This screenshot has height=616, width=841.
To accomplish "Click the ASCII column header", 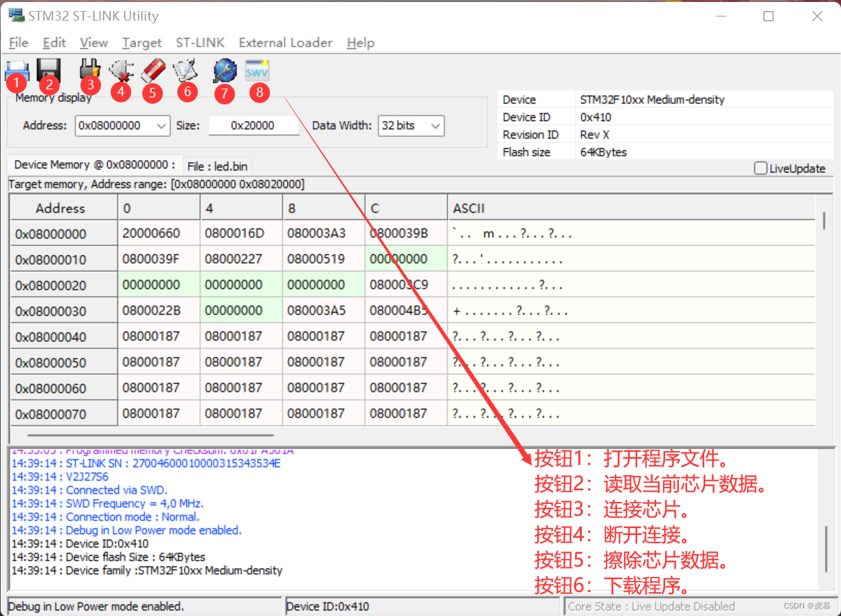I will (x=631, y=208).
